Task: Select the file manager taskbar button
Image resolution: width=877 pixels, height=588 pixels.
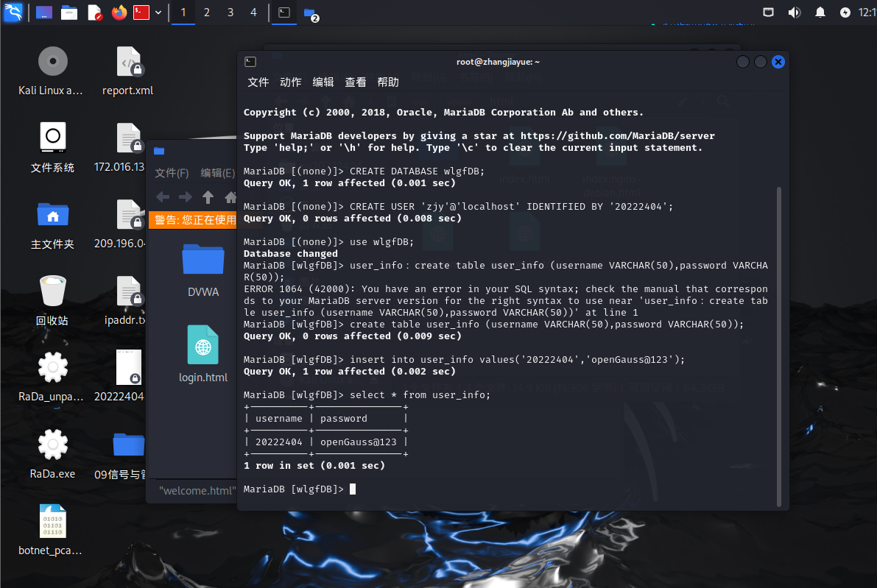Action: click(311, 13)
